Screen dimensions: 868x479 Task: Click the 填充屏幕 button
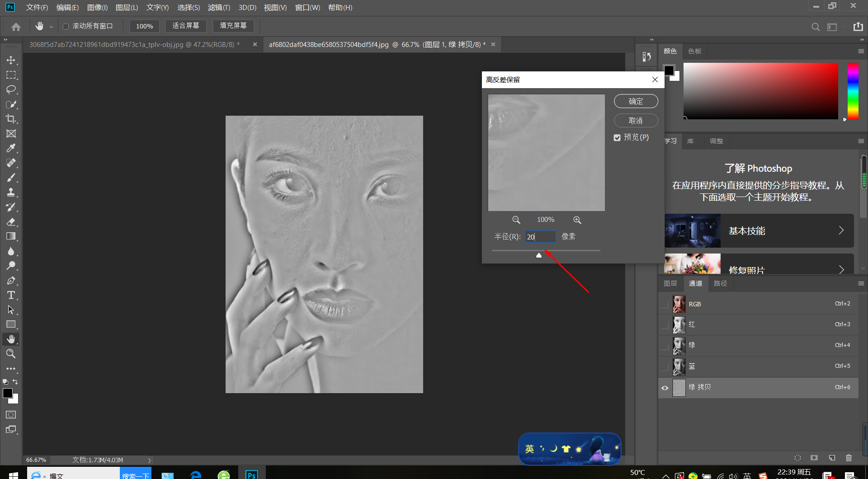pos(233,26)
